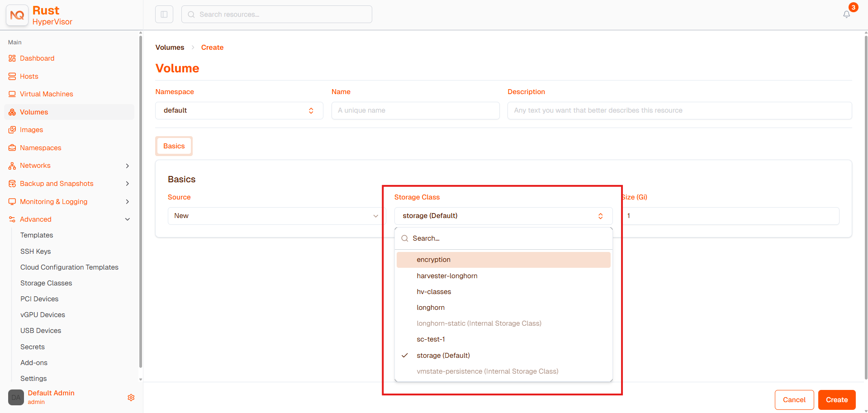Viewport: 868px width, 413px height.
Task: Open Storage Classes in sidebar menu
Action: tap(46, 283)
